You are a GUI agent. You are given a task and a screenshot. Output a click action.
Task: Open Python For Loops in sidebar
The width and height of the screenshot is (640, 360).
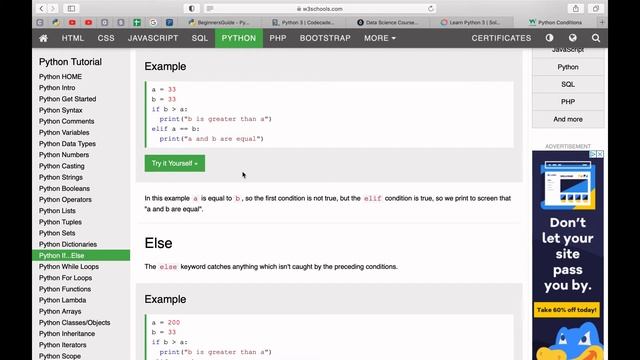click(x=65, y=278)
